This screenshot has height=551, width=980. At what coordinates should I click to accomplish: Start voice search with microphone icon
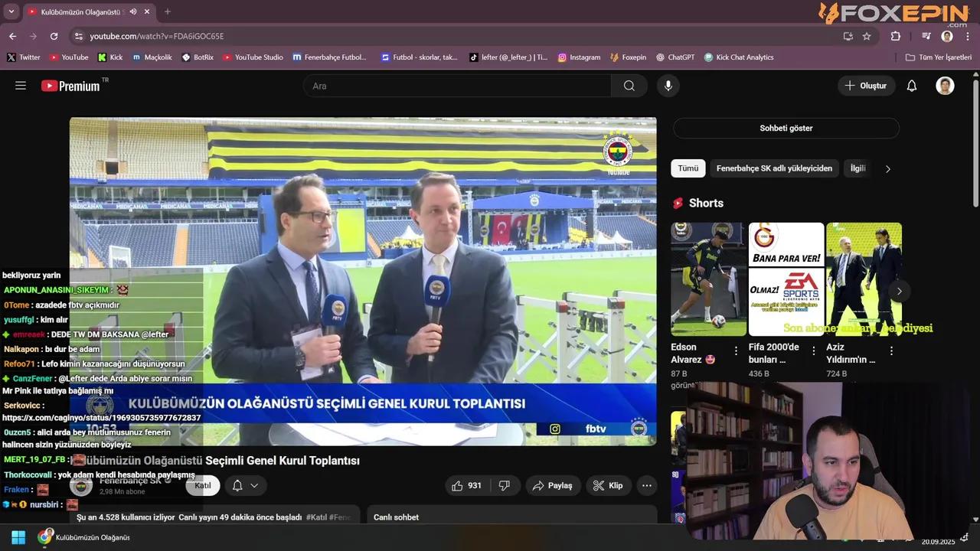tap(668, 86)
